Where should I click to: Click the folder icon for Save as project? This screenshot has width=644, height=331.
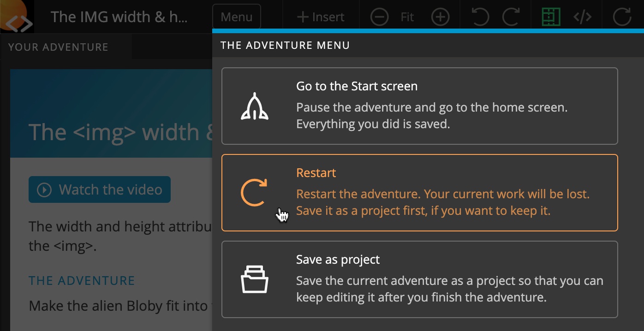(254, 279)
